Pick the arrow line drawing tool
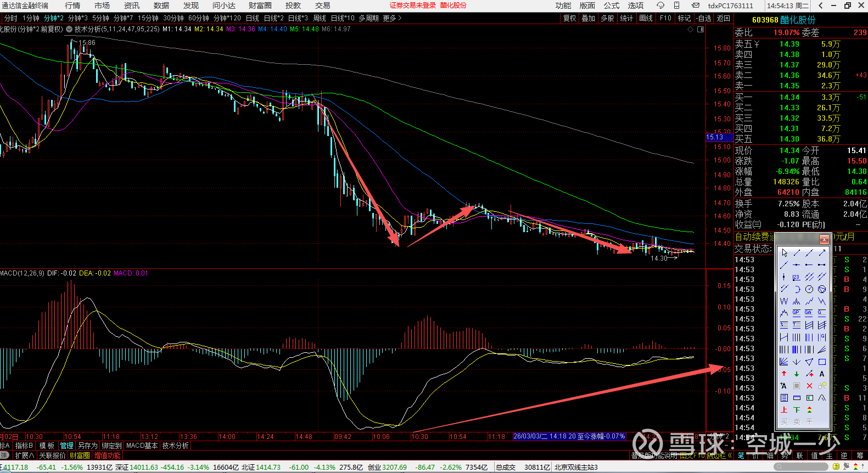Viewport: 868px width, 473px height. [x=822, y=253]
